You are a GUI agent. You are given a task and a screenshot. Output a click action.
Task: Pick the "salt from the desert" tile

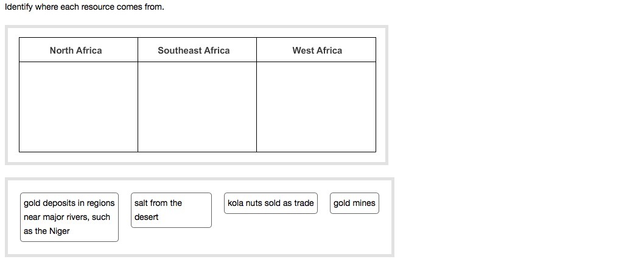coord(171,210)
